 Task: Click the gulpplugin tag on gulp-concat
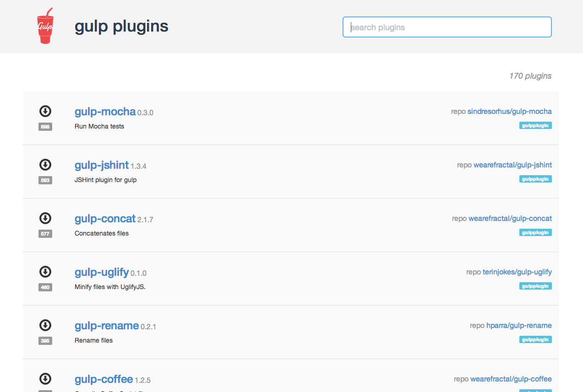point(535,232)
